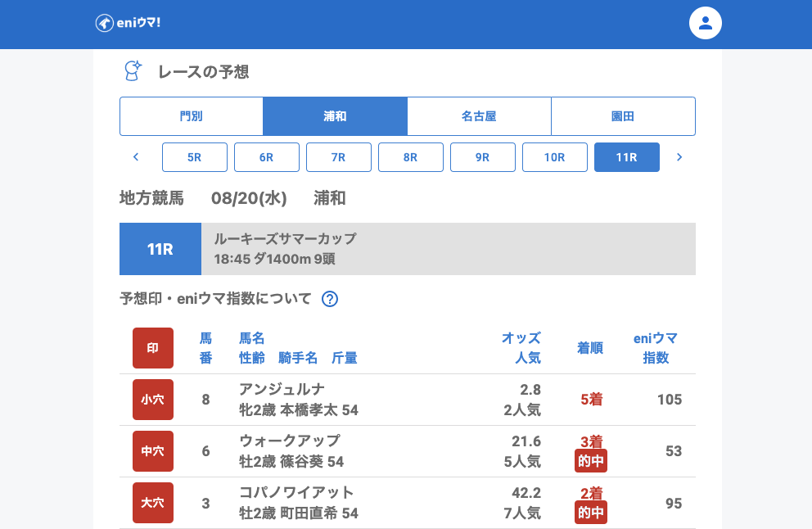Switch to the 門別 racecourse tab
Viewport: 812px width, 529px height.
tap(192, 116)
